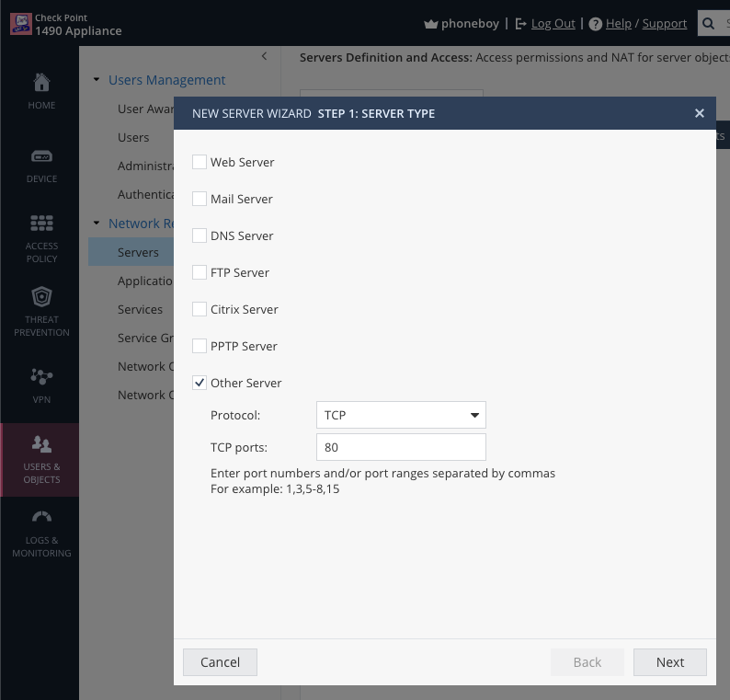Check the Citrix Server checkbox

click(x=200, y=309)
